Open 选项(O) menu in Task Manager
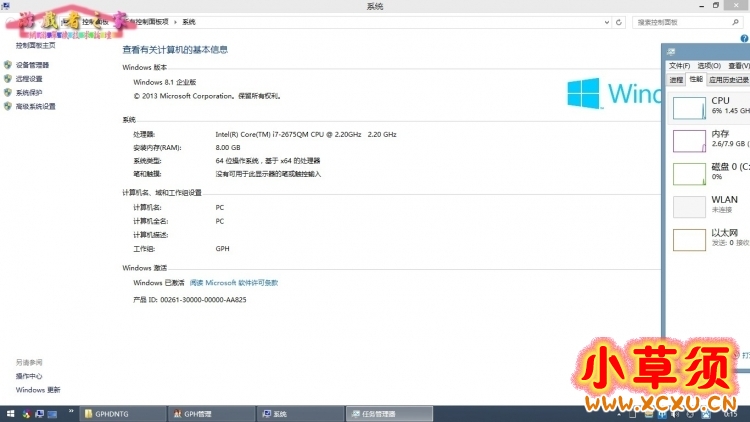Screen dimensions: 750x422 (709, 66)
